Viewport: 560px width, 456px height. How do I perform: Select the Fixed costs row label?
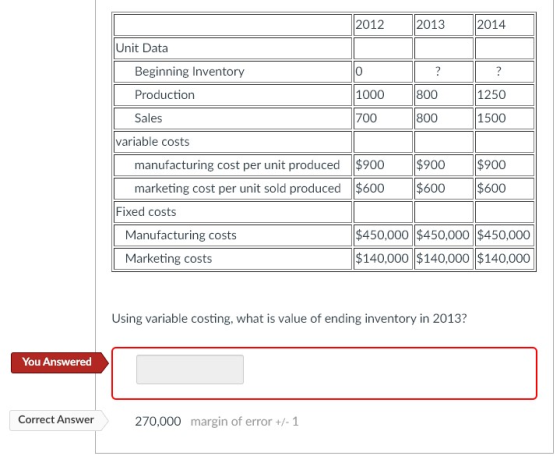coord(146,212)
